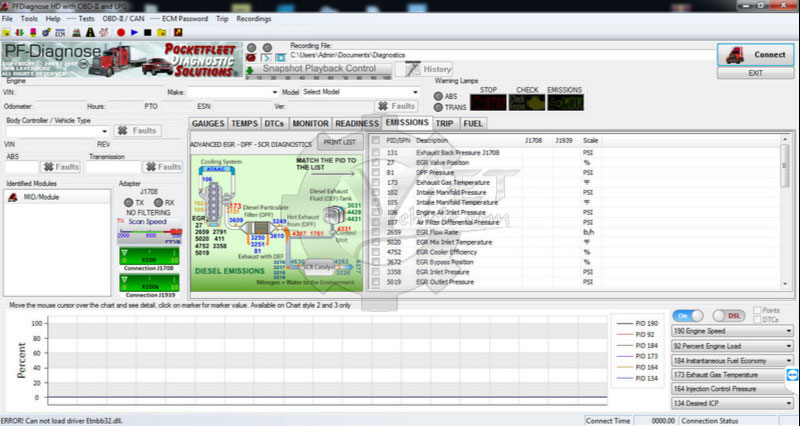Click the Recording File path field

[502, 55]
